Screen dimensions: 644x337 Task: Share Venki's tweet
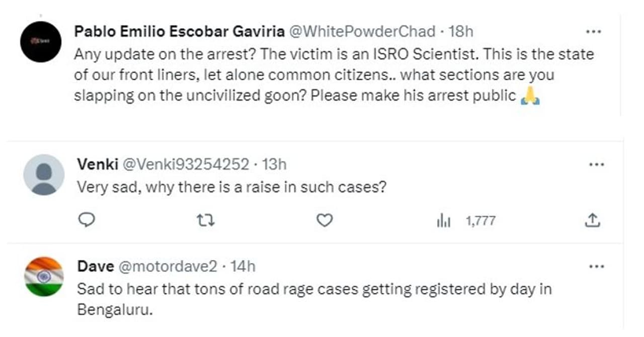pos(593,220)
